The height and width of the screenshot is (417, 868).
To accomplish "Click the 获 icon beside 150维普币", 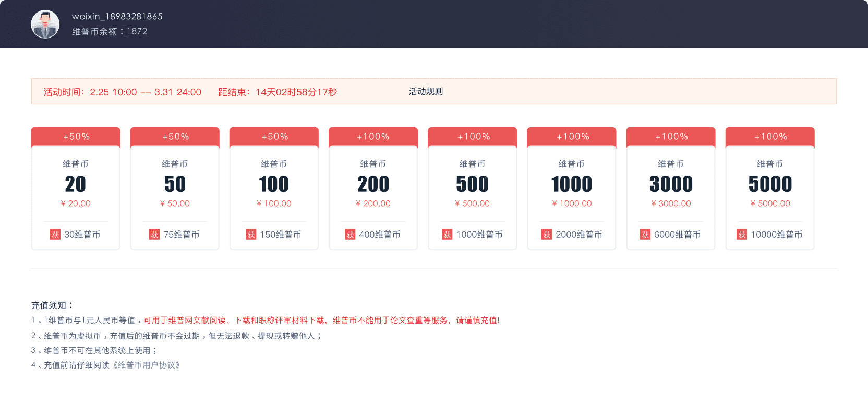I will 251,235.
